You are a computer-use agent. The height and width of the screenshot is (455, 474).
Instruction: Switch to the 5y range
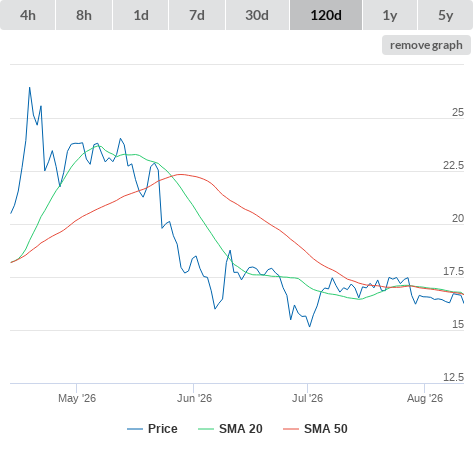(446, 15)
